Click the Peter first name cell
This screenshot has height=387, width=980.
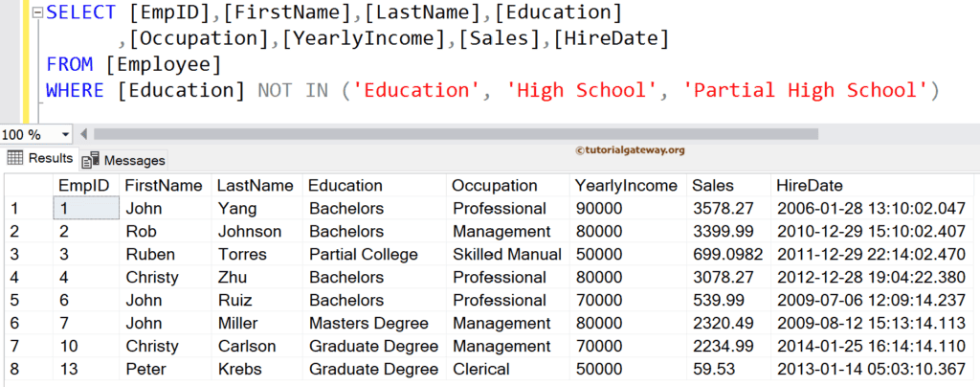click(166, 369)
